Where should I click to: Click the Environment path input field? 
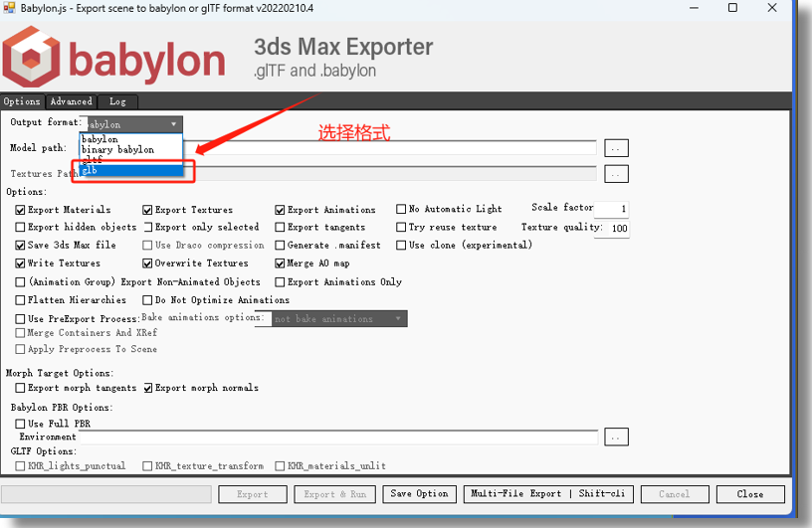click(338, 437)
